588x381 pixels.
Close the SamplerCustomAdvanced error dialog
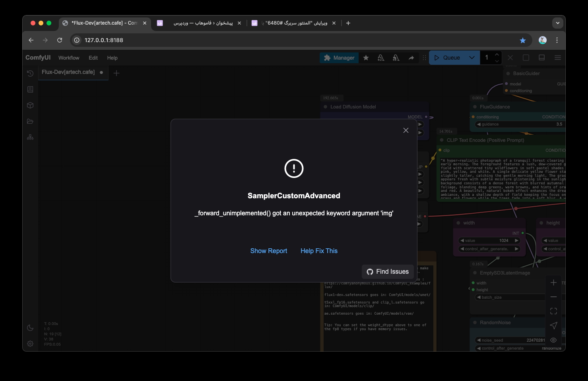pyautogui.click(x=406, y=130)
